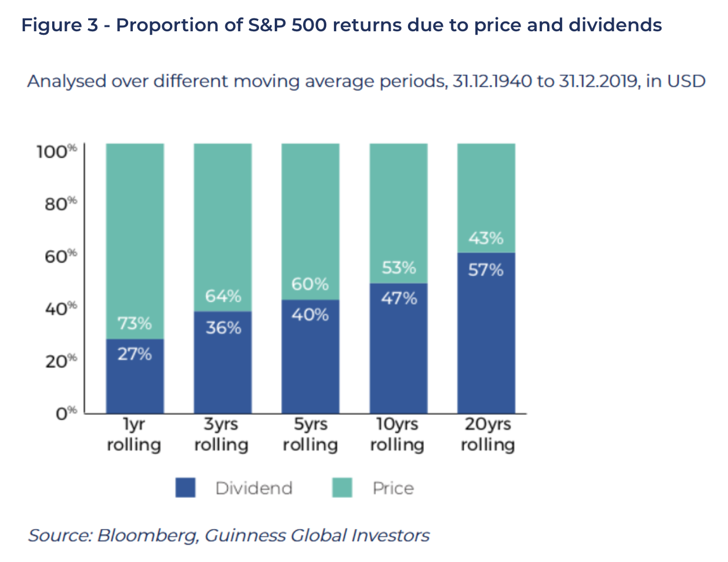This screenshot has height=562, width=728.
Task: Click the Figure 3 chart title
Action: (341, 25)
